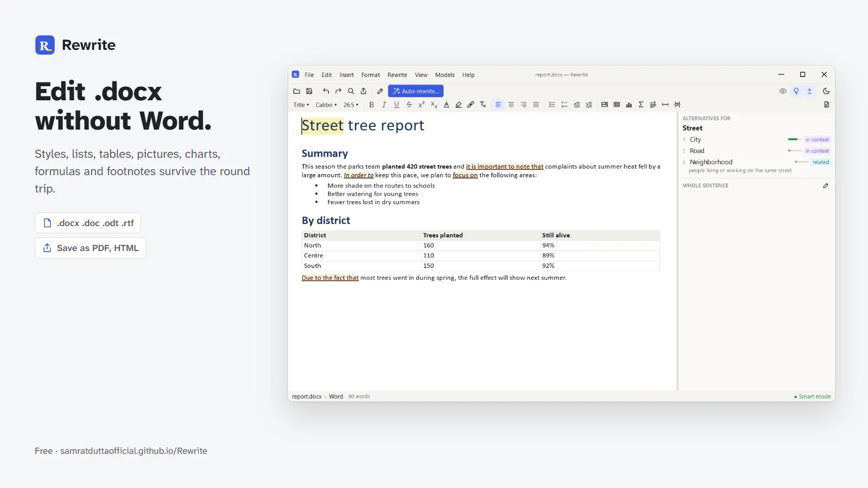The height and width of the screenshot is (488, 868).
Task: Save the document with the floppy icon
Action: pos(309,91)
